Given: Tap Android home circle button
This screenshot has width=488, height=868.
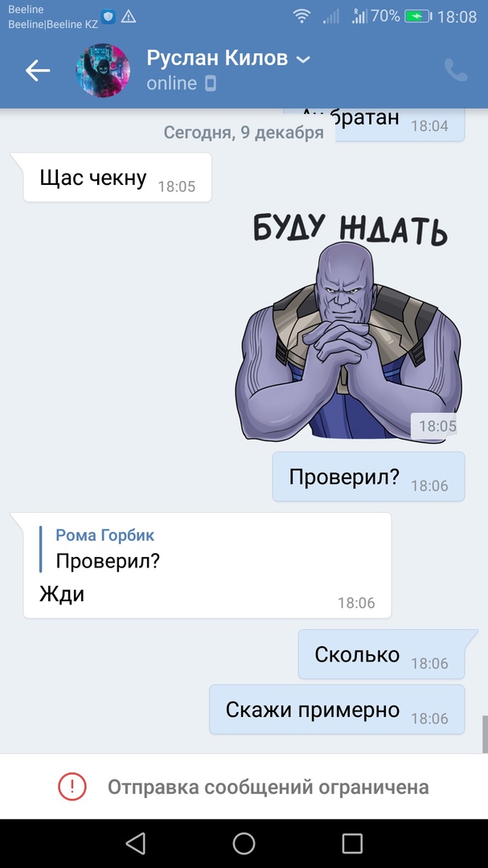Looking at the screenshot, I should [x=244, y=844].
